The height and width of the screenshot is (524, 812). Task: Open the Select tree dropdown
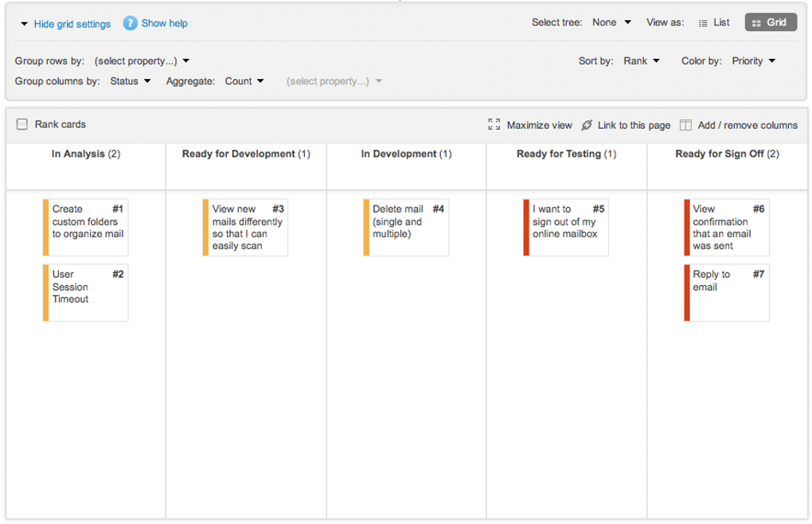pyautogui.click(x=611, y=22)
